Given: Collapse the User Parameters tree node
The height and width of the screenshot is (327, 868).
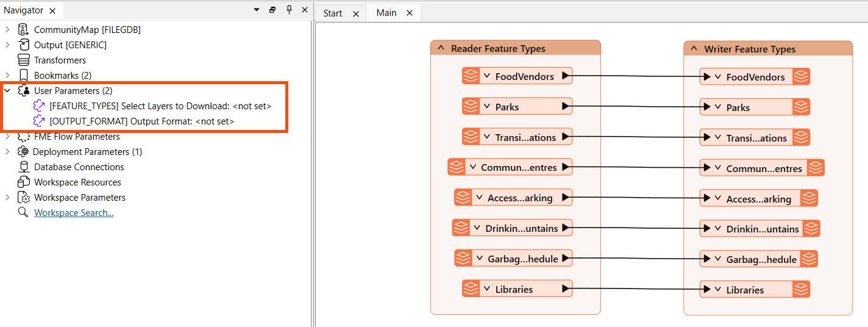Looking at the screenshot, I should (x=7, y=91).
